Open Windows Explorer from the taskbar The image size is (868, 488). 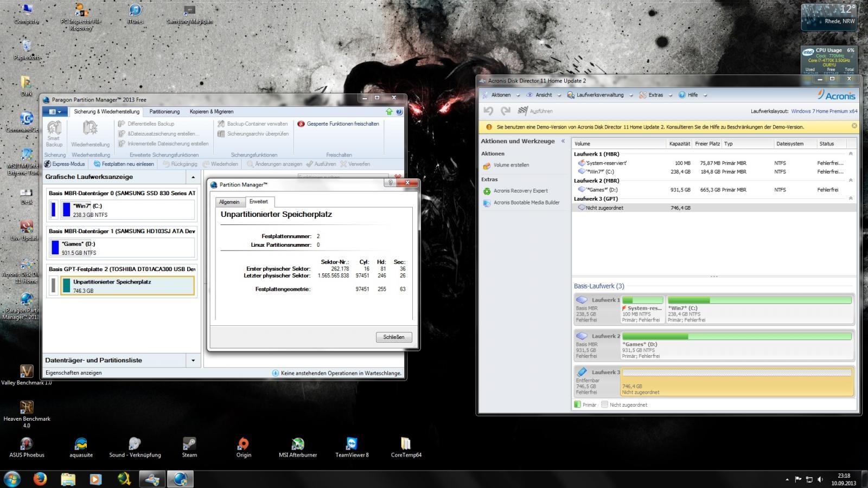pyautogui.click(x=68, y=479)
